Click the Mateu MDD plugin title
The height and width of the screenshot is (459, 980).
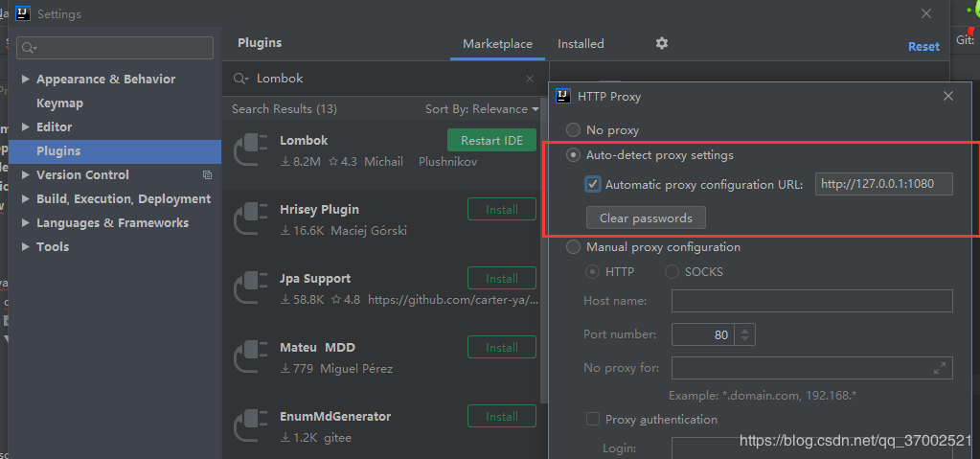(x=317, y=347)
